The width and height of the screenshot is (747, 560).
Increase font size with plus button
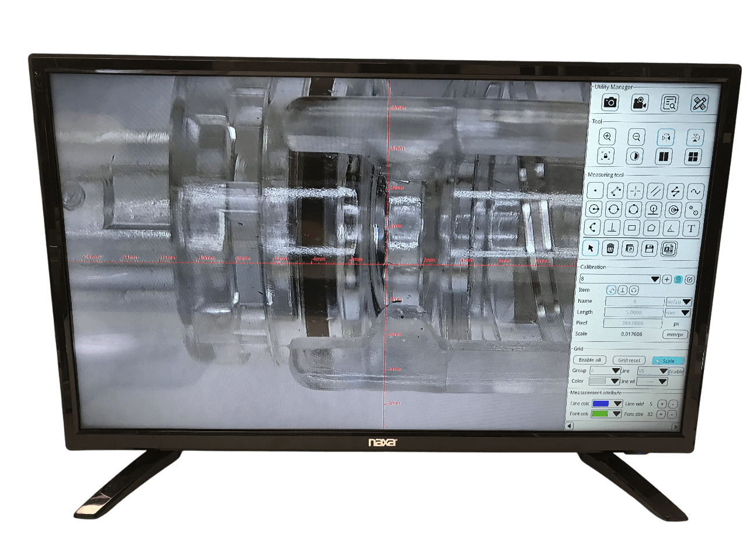[661, 414]
